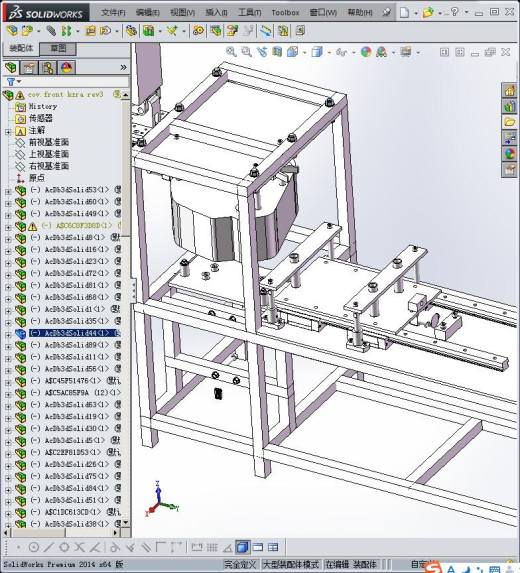Expand the 注解 tree node
This screenshot has width=520, height=573.
[x=8, y=132]
